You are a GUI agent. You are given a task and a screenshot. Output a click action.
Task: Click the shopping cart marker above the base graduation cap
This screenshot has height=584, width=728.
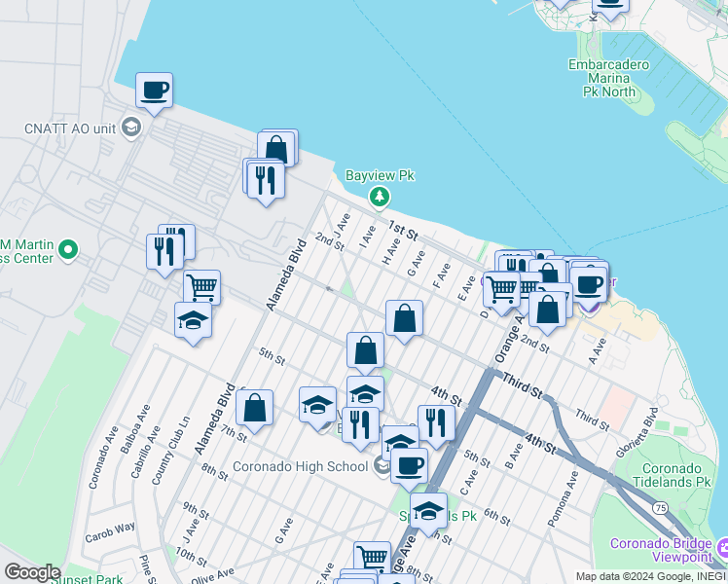(x=202, y=287)
